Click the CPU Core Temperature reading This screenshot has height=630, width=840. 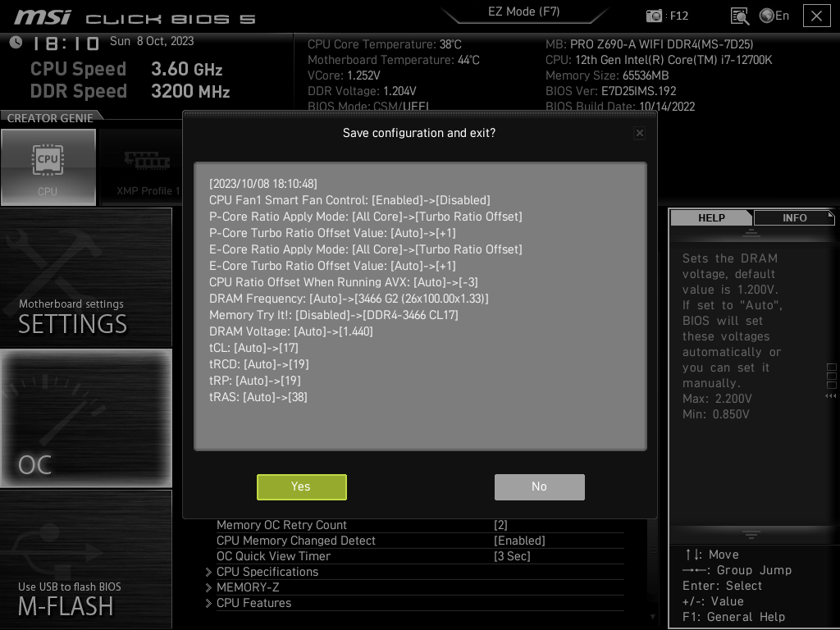pos(384,44)
